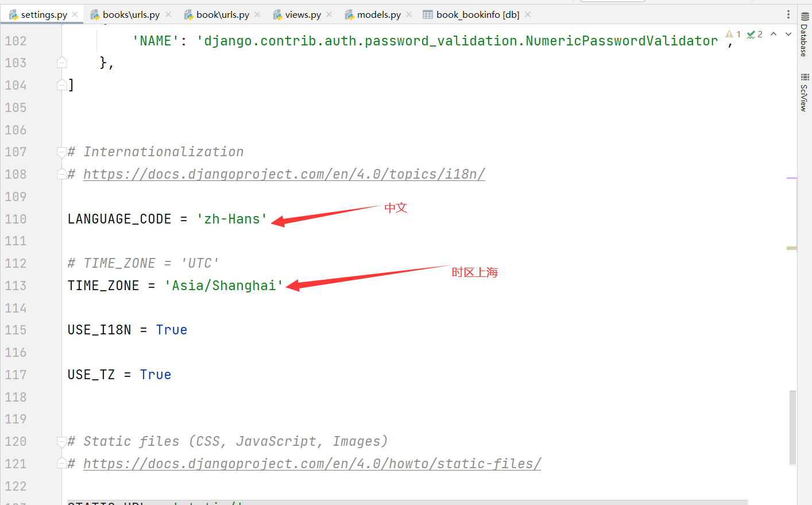Open the i18n Django docs link
The image size is (812, 505).
[284, 174]
